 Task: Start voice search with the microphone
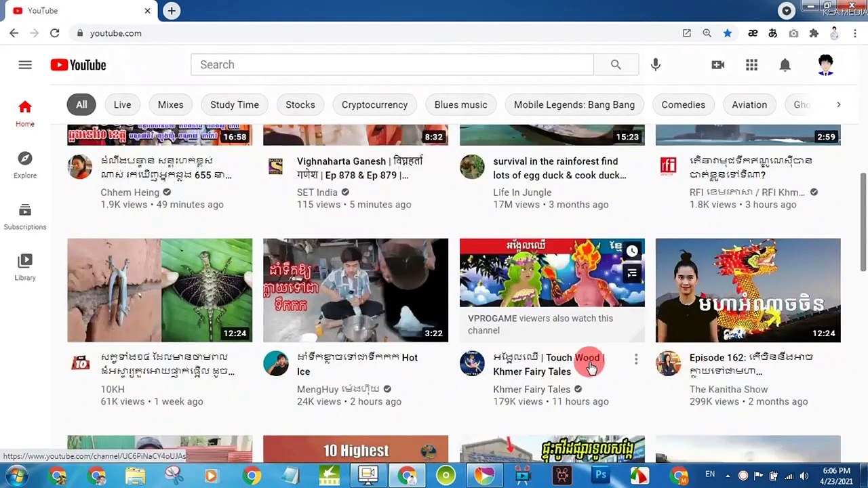click(x=655, y=65)
